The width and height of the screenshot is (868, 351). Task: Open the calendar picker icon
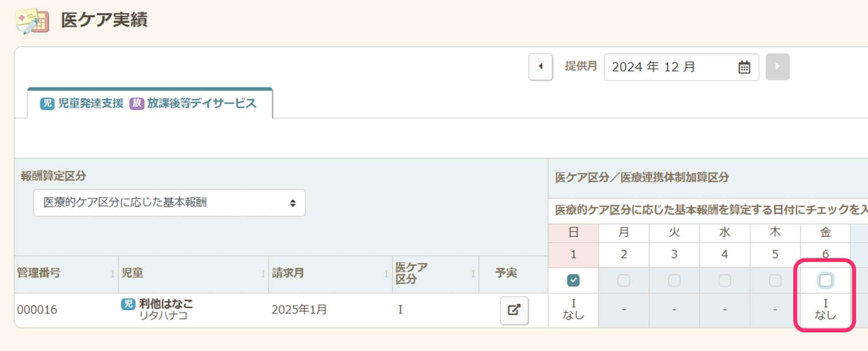click(744, 67)
